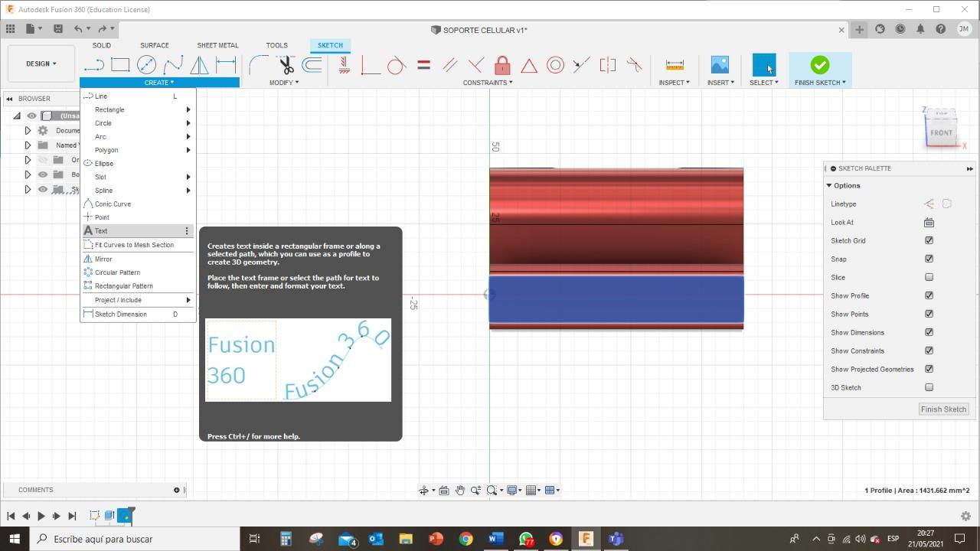
Task: Switch to the SHEET METAL tab
Action: [x=217, y=45]
